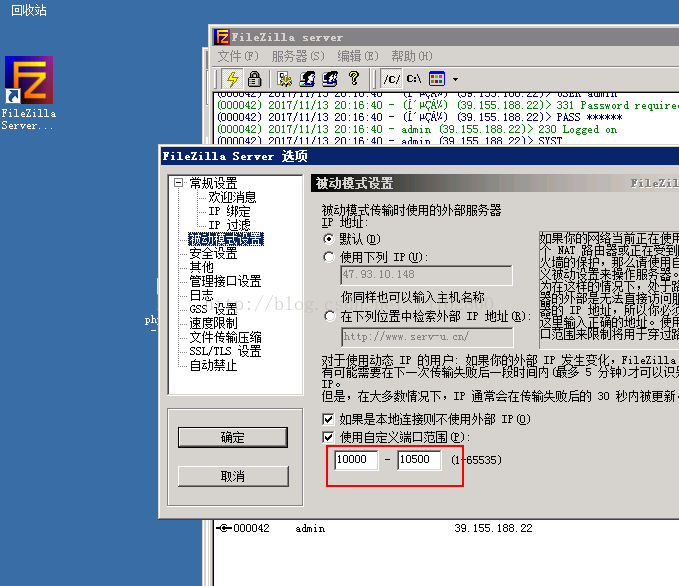The width and height of the screenshot is (679, 586).
Task: Select 文件传输压缩 in the options tree
Action: tap(225, 337)
